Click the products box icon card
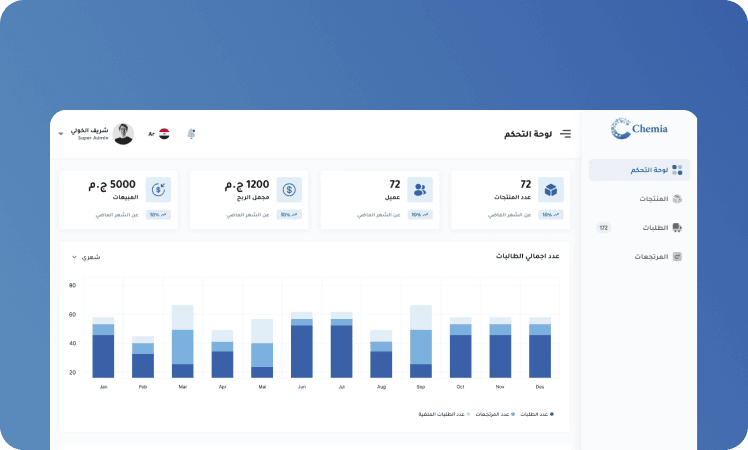Screen dimensions: 748x450 point(550,189)
